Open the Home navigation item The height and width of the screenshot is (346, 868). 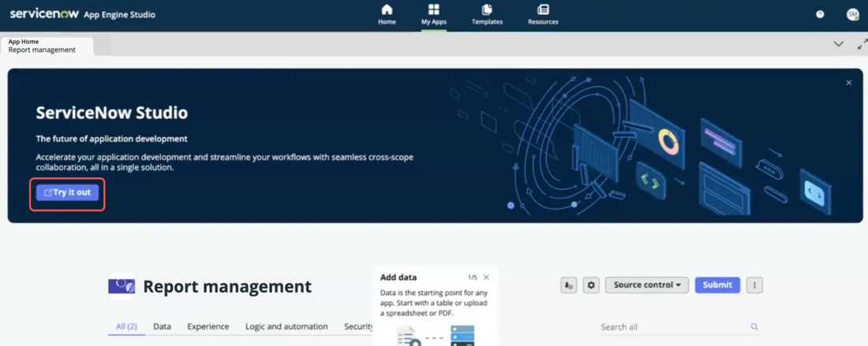tap(387, 15)
